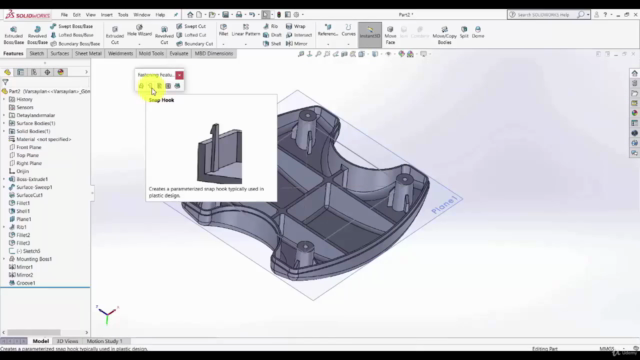640x360 pixels.
Task: Expand the Mounting Boss1 feature
Action: [x=4, y=259]
